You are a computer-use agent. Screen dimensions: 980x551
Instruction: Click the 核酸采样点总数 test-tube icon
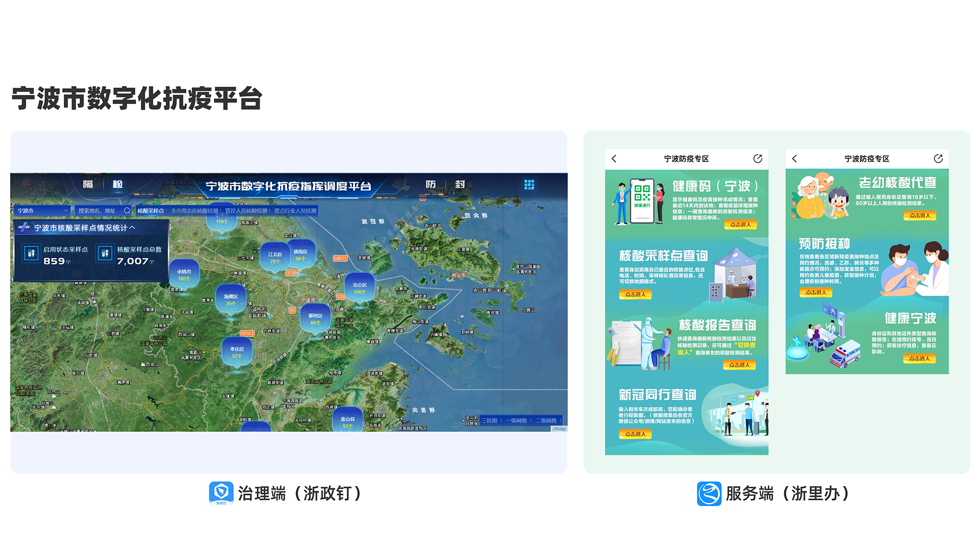point(105,254)
